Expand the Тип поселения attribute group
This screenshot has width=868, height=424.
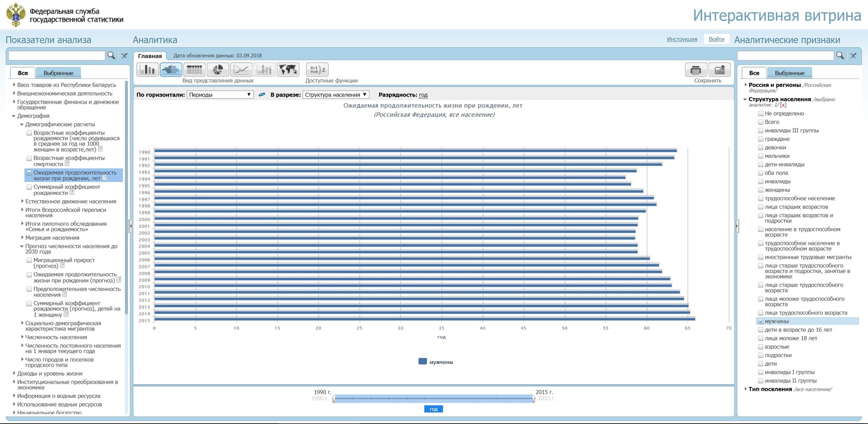tap(745, 389)
